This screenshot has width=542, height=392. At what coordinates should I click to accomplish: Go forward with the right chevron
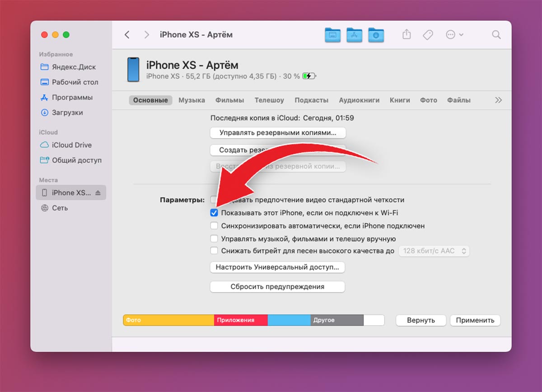click(x=146, y=35)
